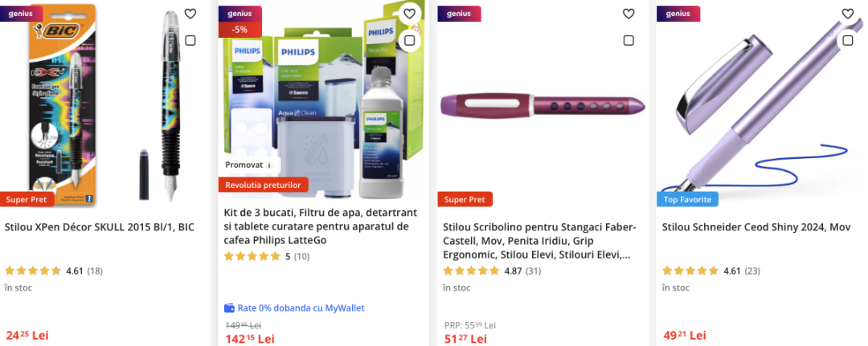The width and height of the screenshot is (868, 346).
Task: Click genius badge on Schneider stilou card
Action: (678, 14)
